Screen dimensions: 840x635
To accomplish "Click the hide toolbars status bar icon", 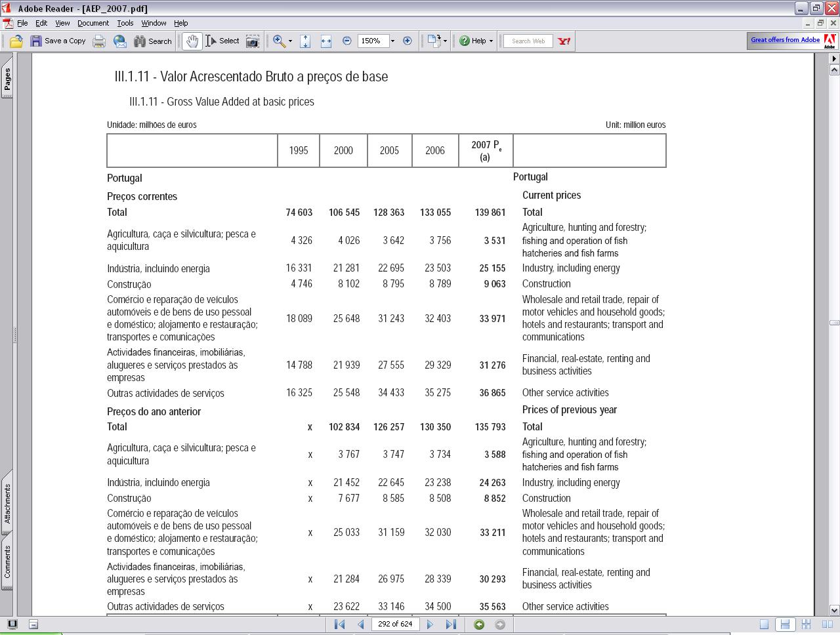I will pos(33,625).
